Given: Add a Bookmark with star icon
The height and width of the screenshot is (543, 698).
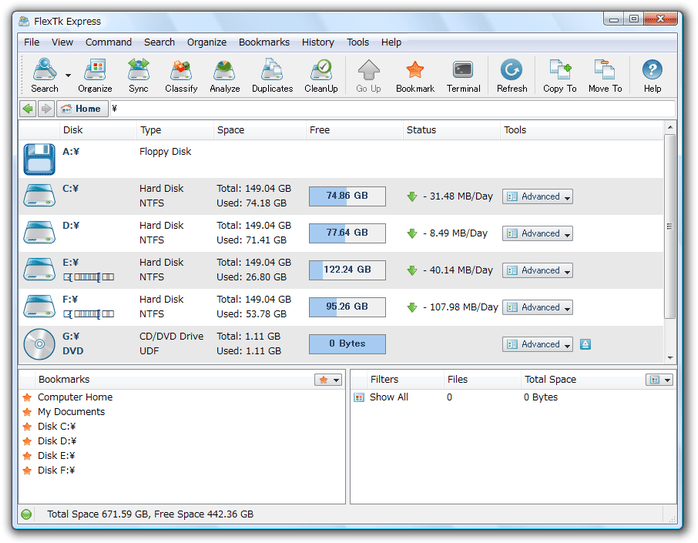Looking at the screenshot, I should [x=415, y=76].
